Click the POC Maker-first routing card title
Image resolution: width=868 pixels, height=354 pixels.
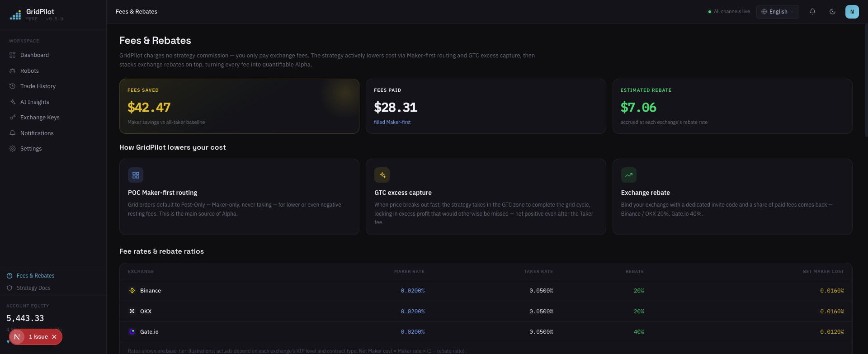point(163,193)
